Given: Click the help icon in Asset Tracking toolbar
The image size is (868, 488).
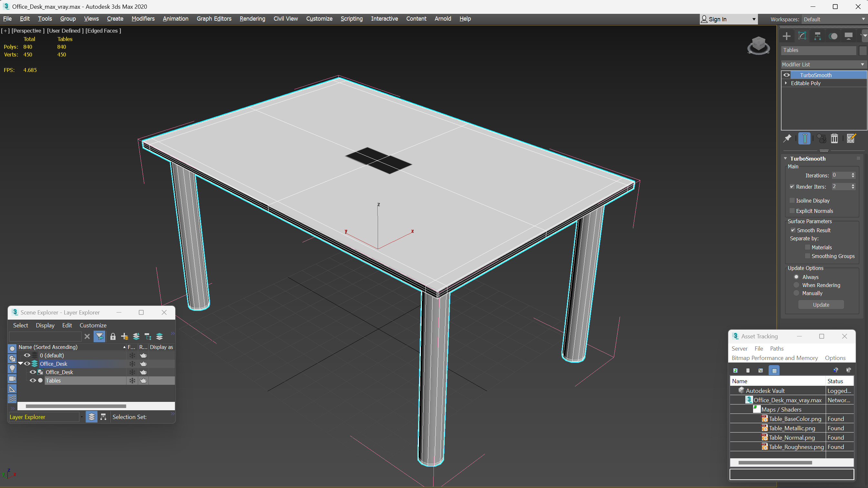Looking at the screenshot, I should (x=836, y=371).
